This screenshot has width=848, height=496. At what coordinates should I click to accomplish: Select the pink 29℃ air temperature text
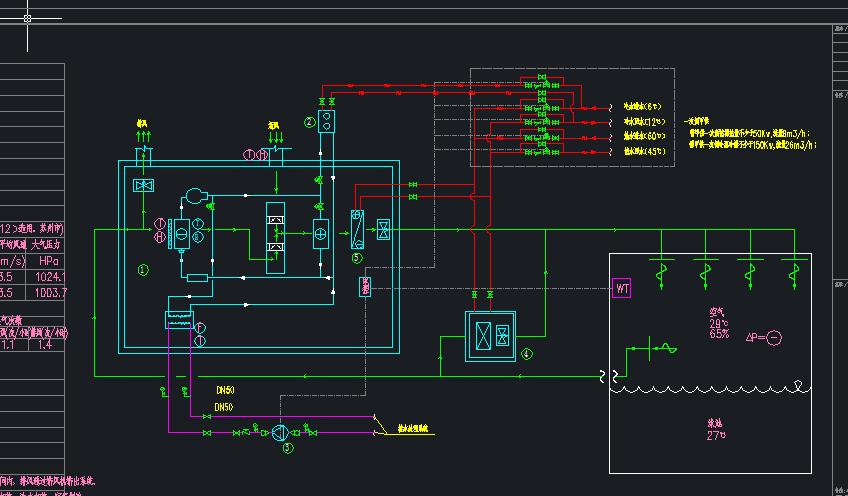click(x=719, y=323)
